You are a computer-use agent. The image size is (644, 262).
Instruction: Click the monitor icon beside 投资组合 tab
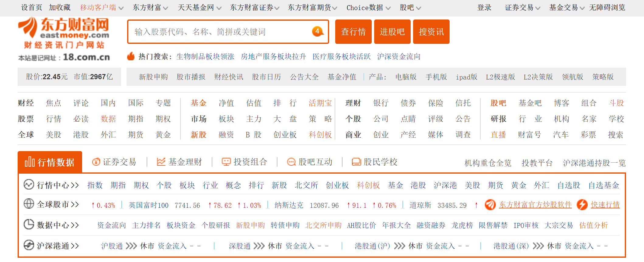(226, 162)
